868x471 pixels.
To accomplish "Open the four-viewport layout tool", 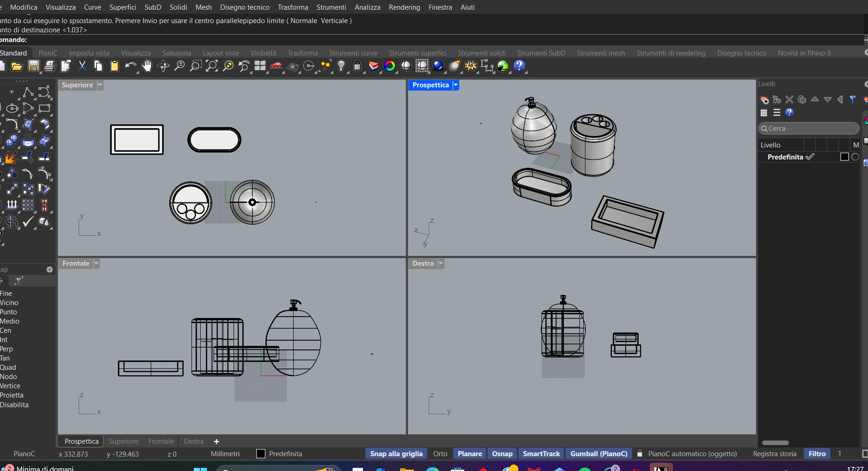I will (x=260, y=66).
